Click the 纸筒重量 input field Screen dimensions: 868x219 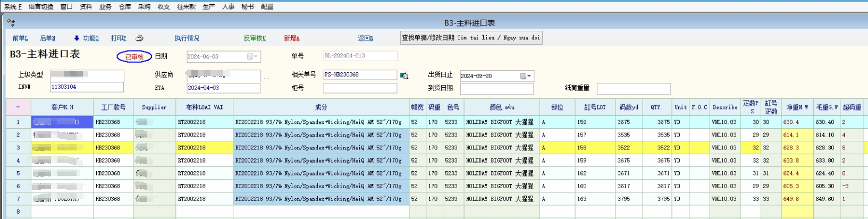point(633,89)
